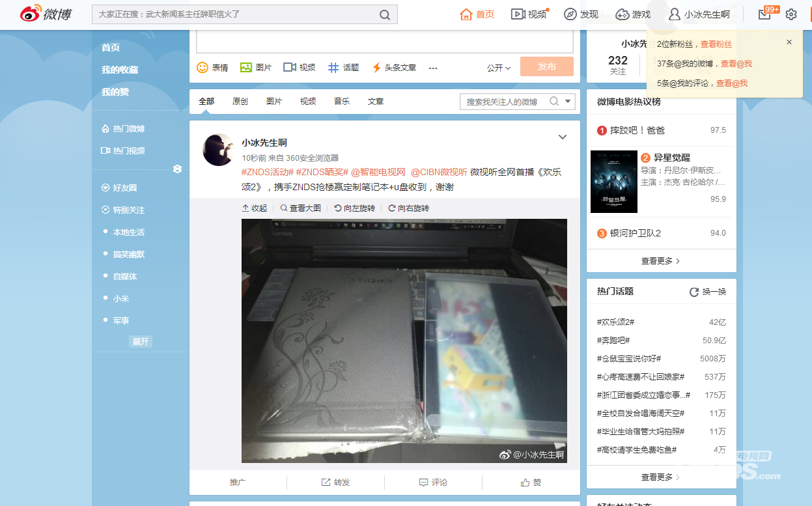Open 视频 video in top navigation
This screenshot has height=506, width=812.
click(x=529, y=14)
